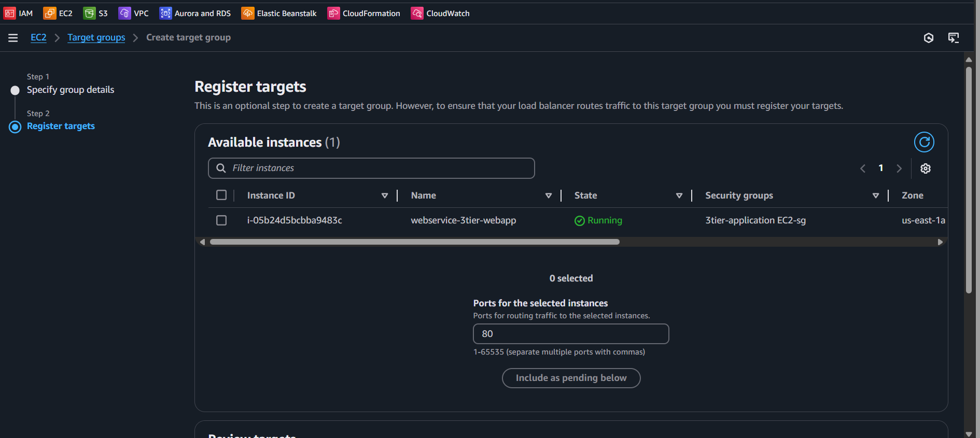Click the search magnifier in the filter box
Image resolution: width=980 pixels, height=438 pixels.
coord(221,168)
